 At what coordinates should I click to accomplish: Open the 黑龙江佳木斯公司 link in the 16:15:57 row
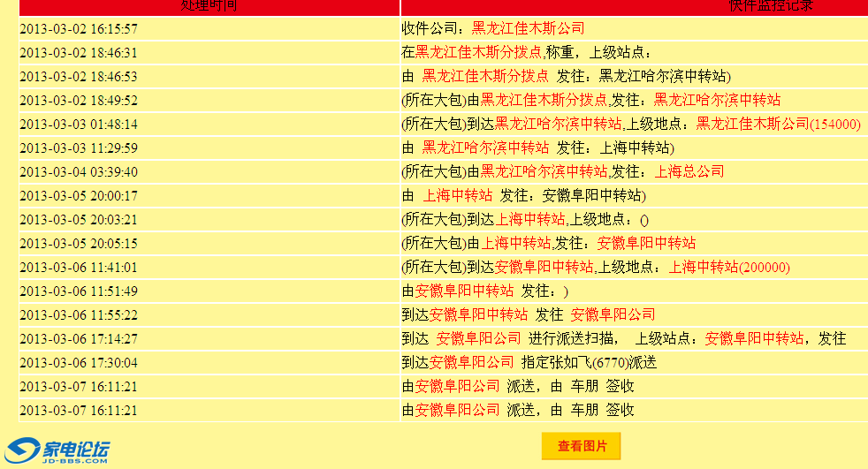528,28
